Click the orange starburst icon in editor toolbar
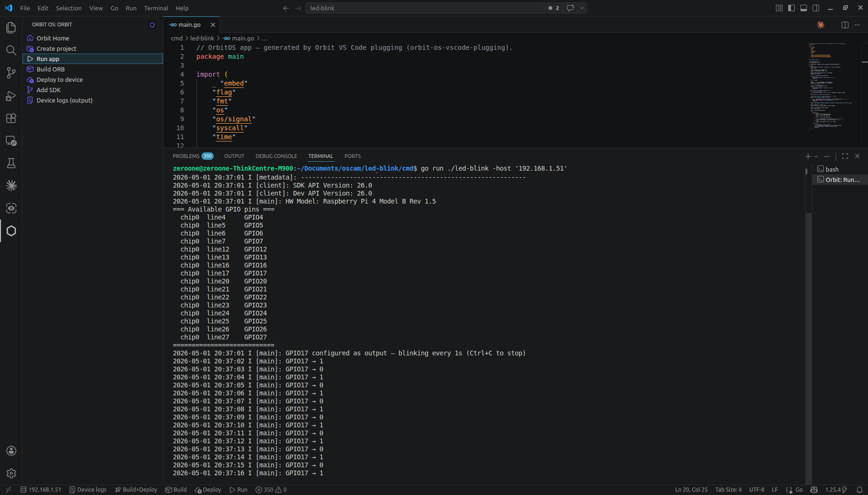This screenshot has width=868, height=495. 821,25
